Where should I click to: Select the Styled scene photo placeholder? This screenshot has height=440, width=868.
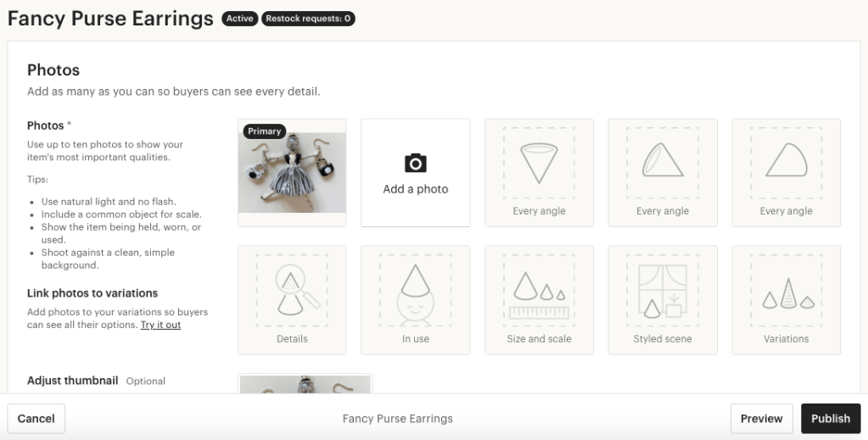pyautogui.click(x=662, y=299)
